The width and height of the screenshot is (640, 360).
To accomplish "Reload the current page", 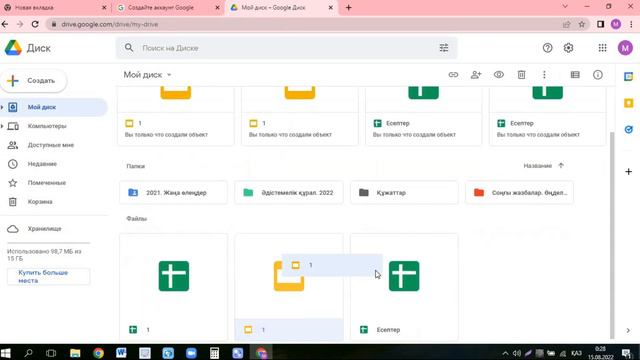I will coord(36,24).
